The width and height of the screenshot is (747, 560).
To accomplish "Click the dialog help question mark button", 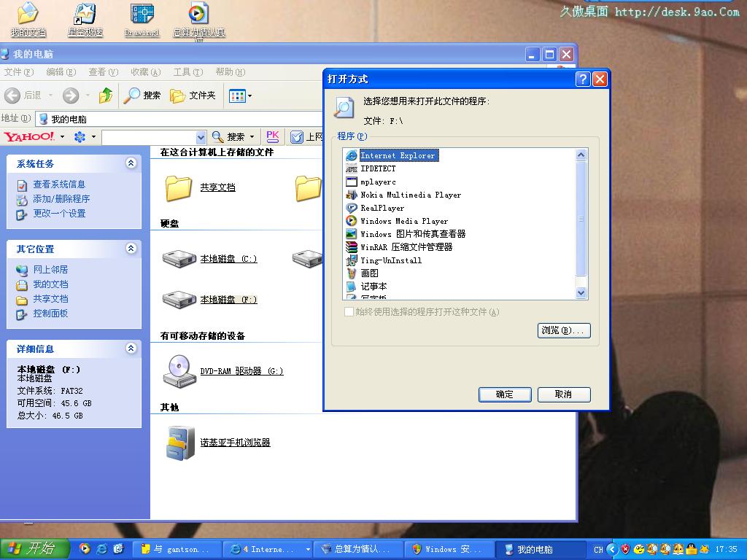I will coord(583,79).
